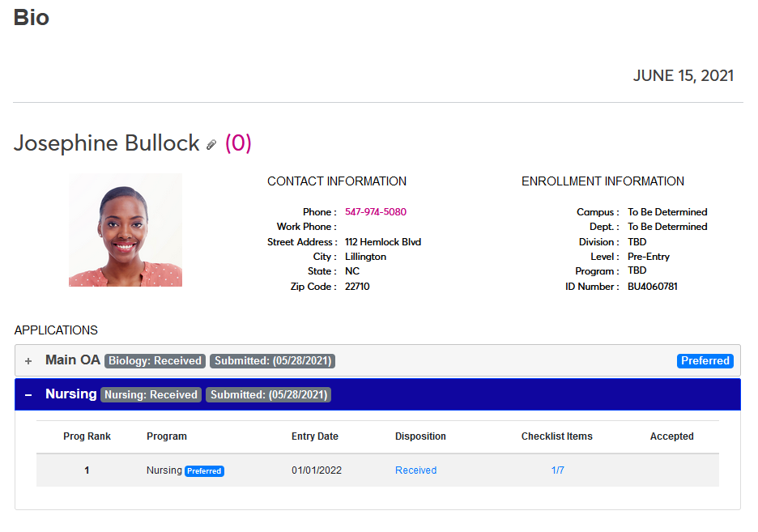
Task: Click the Bio page title
Action: point(32,18)
